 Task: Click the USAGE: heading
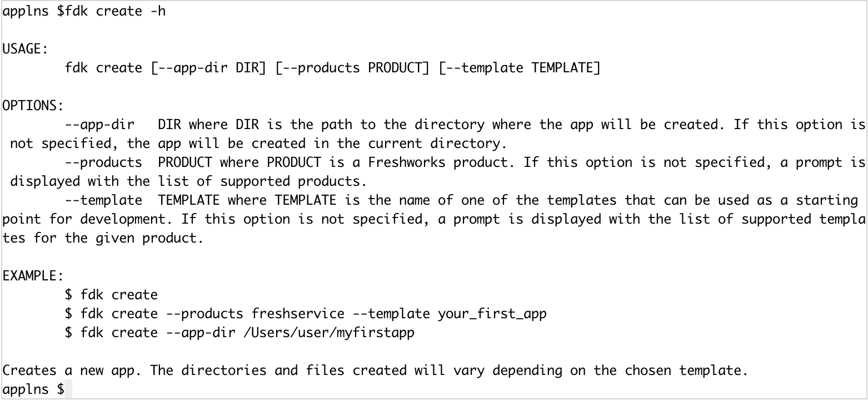[26, 49]
